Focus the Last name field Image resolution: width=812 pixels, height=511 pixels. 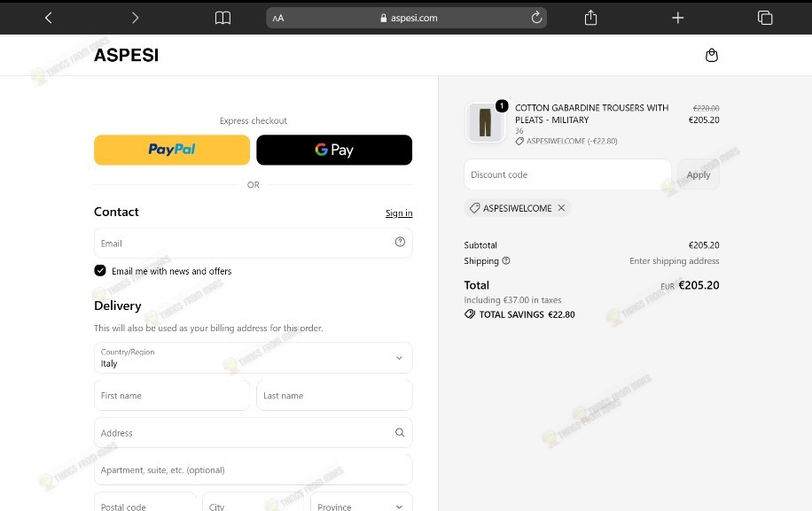[334, 396]
